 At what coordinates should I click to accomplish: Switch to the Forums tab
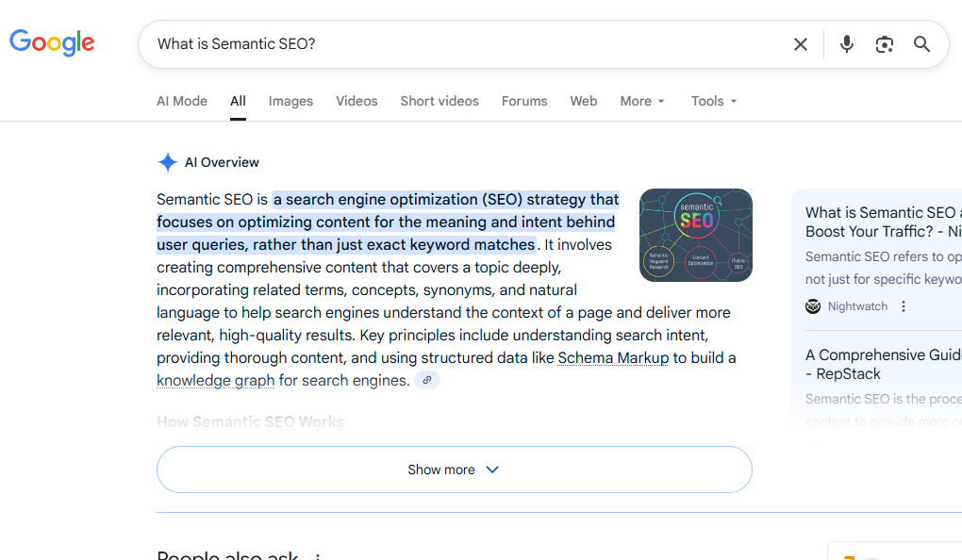tap(524, 101)
